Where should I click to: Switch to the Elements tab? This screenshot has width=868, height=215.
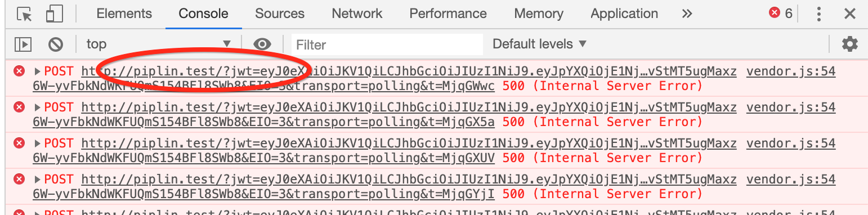(x=124, y=14)
